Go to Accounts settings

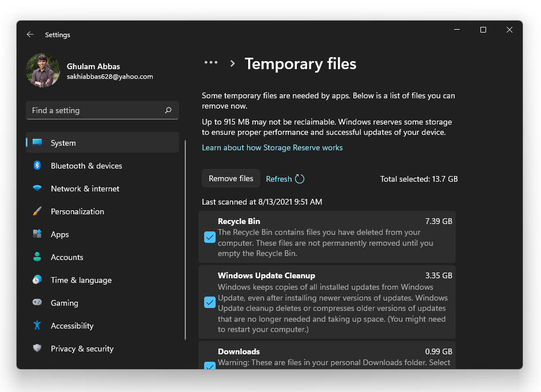point(102,257)
